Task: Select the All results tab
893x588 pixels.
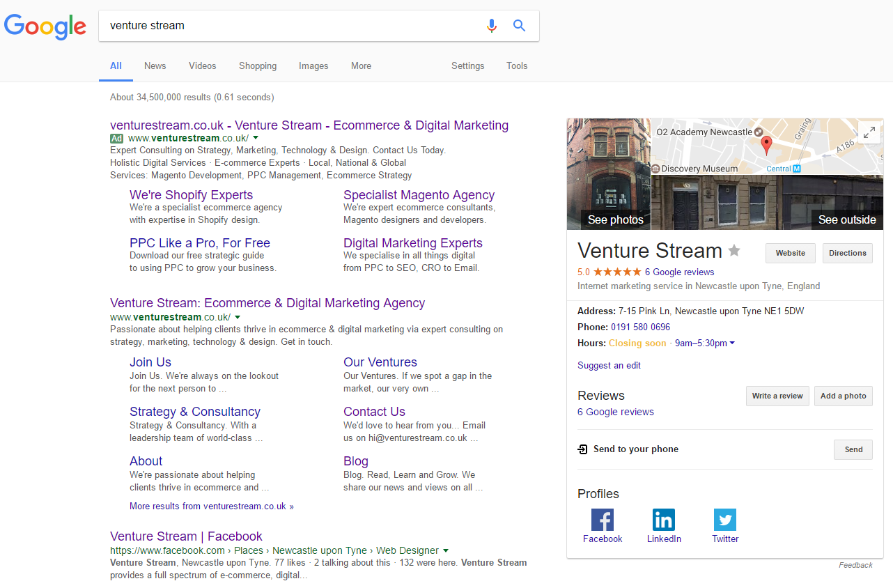Action: [116, 65]
